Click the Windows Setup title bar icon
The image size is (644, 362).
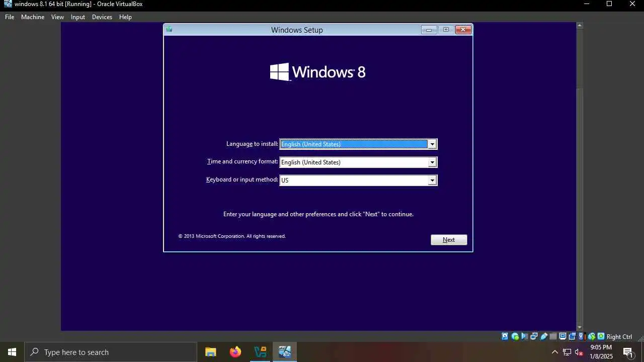click(x=169, y=30)
